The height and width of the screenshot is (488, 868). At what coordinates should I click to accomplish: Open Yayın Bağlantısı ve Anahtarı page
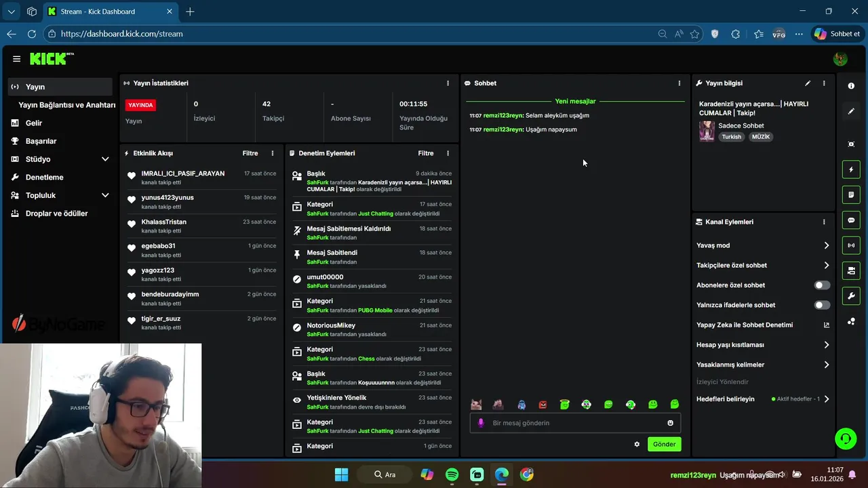[66, 105]
